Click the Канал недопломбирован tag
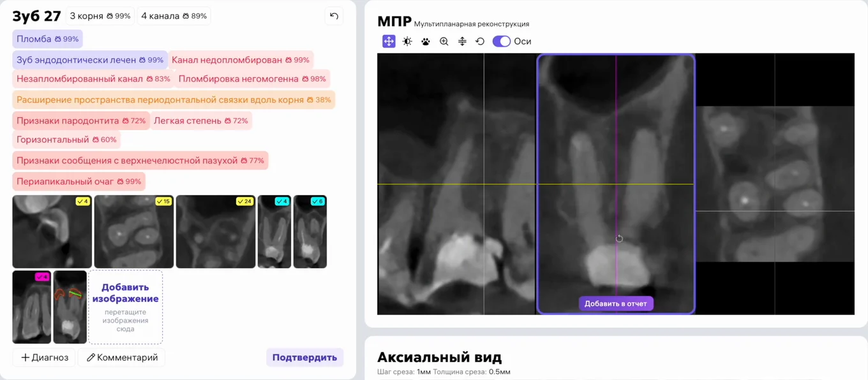 point(241,60)
